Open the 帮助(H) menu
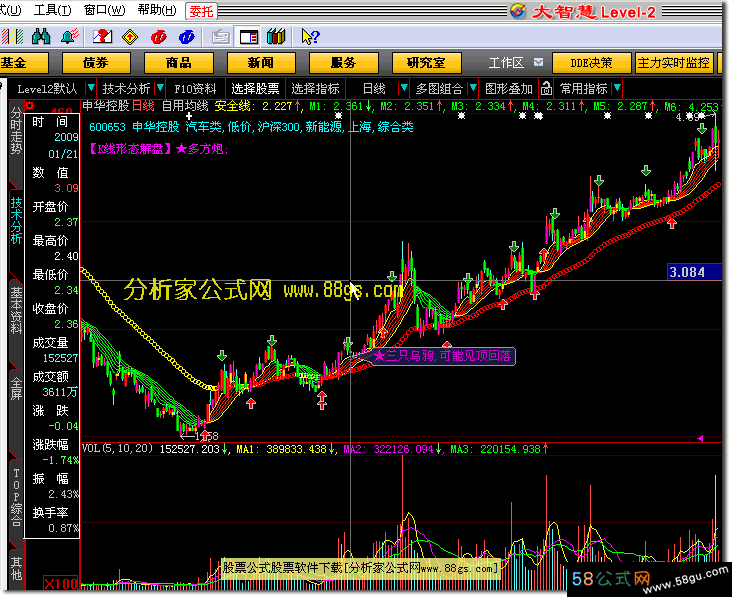 tap(157, 10)
